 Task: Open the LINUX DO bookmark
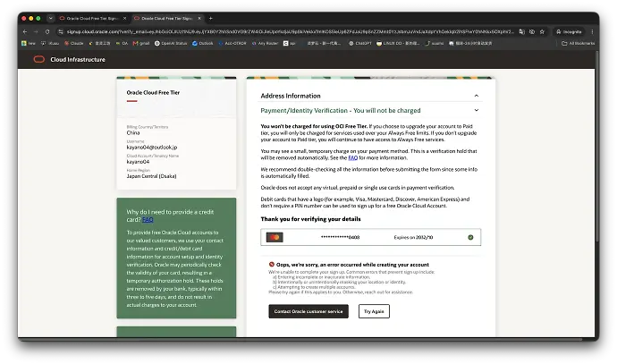398,43
